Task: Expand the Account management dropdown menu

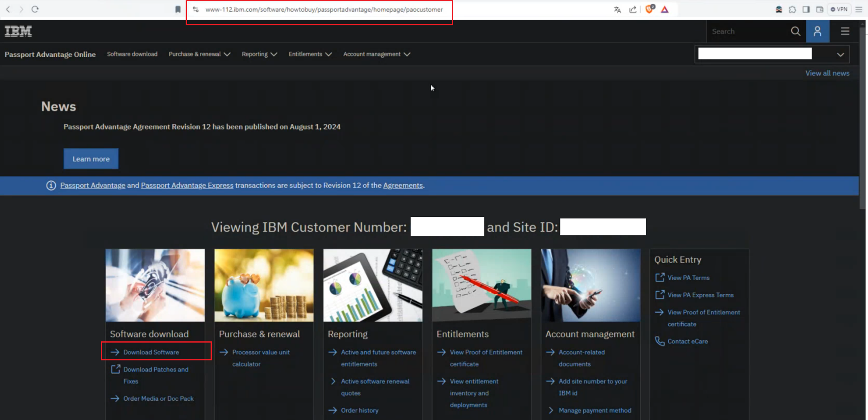Action: pos(377,54)
